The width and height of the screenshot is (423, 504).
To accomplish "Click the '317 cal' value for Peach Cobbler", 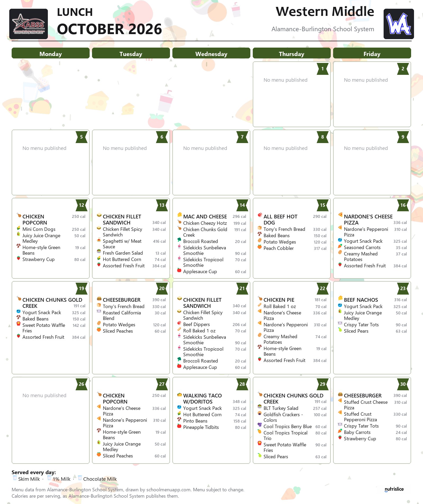I will (320, 248).
